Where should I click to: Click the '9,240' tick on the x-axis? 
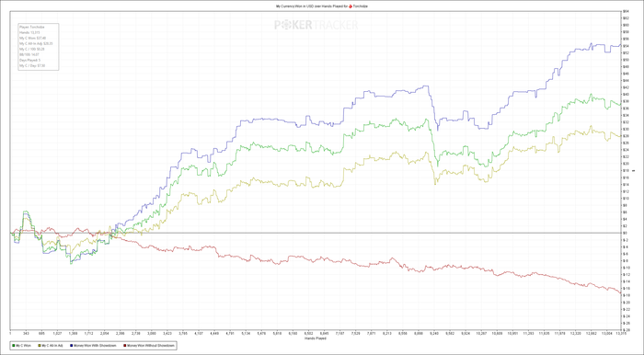tap(435, 334)
